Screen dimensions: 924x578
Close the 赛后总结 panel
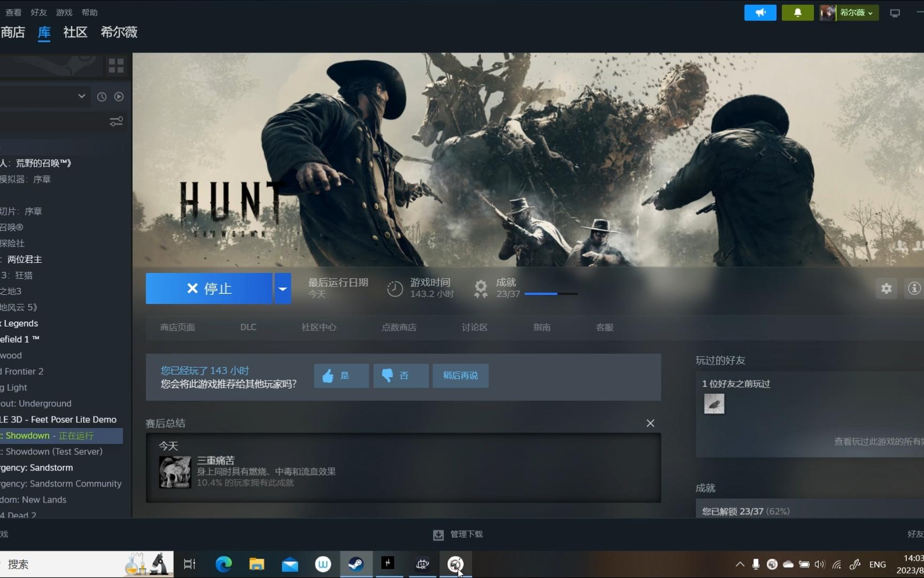tap(650, 423)
